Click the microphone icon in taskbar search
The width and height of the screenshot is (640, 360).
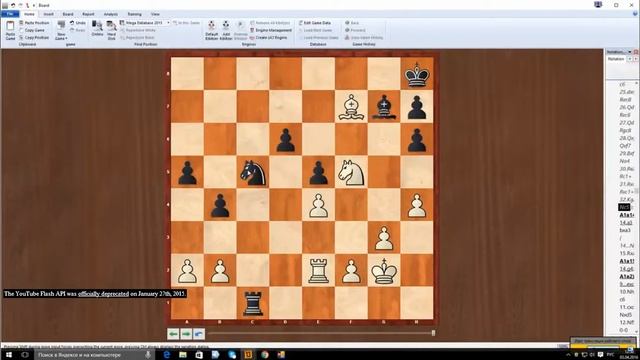(148, 355)
